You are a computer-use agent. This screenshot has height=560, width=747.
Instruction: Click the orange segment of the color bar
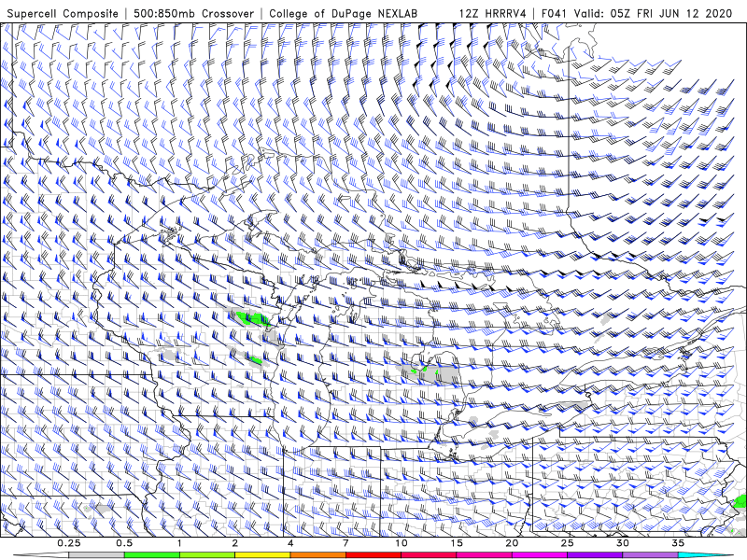pos(317,555)
